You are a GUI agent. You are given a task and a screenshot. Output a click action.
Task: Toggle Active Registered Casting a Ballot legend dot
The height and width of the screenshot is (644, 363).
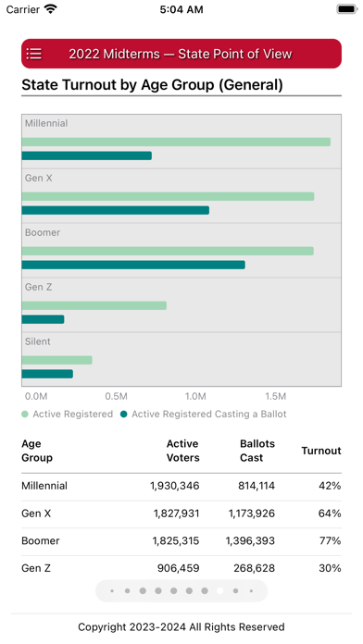click(x=124, y=414)
